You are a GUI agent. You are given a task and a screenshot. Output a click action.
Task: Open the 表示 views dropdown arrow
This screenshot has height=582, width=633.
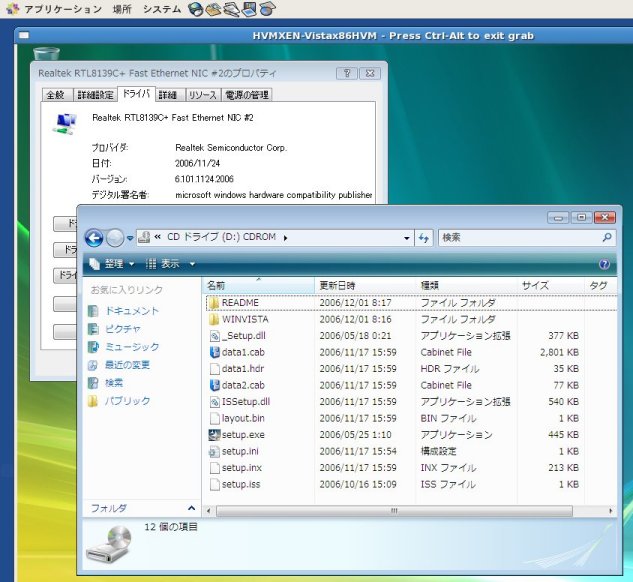(192, 264)
